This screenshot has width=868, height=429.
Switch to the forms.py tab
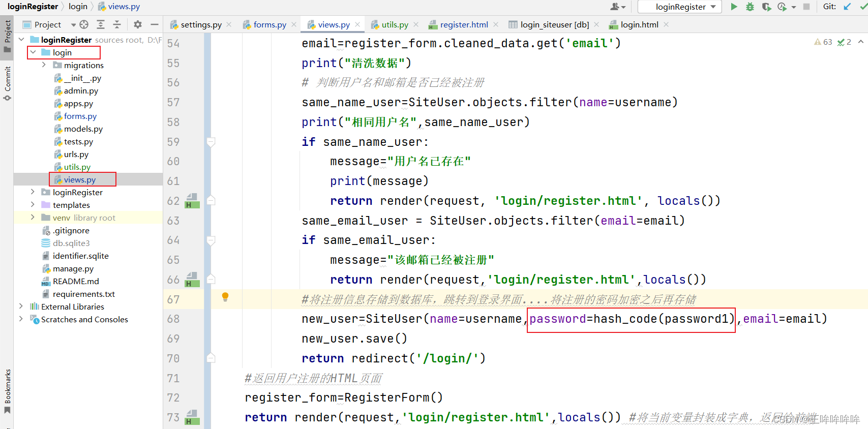pos(264,24)
